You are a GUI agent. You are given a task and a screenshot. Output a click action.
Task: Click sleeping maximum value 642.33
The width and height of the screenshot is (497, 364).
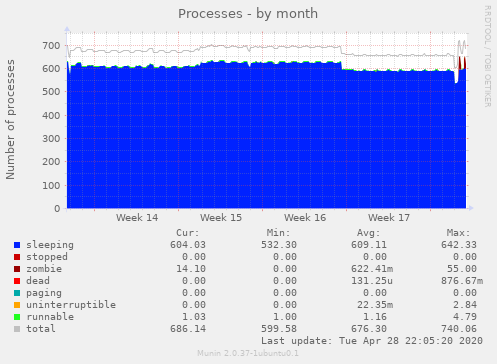click(459, 245)
